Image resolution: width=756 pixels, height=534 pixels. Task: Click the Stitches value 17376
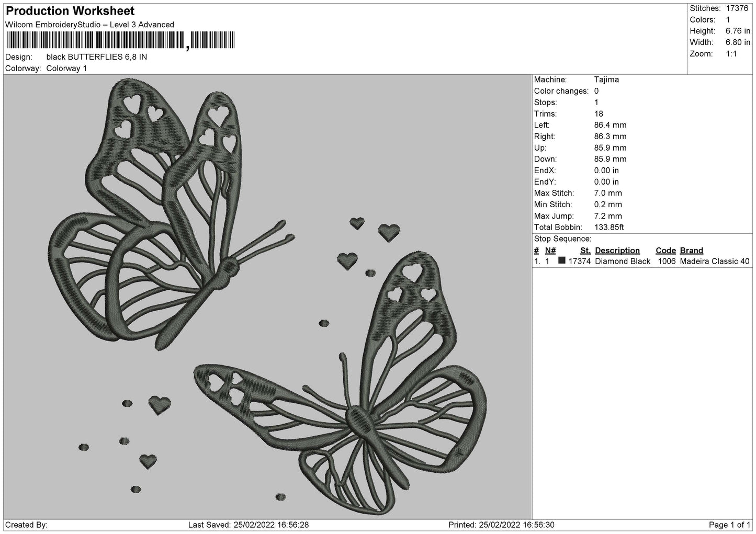pyautogui.click(x=737, y=8)
